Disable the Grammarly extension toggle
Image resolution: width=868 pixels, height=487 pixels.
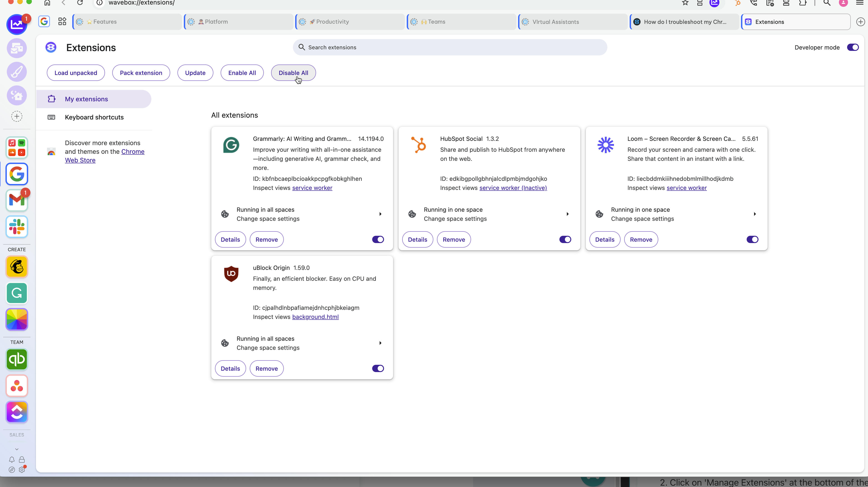378,239
